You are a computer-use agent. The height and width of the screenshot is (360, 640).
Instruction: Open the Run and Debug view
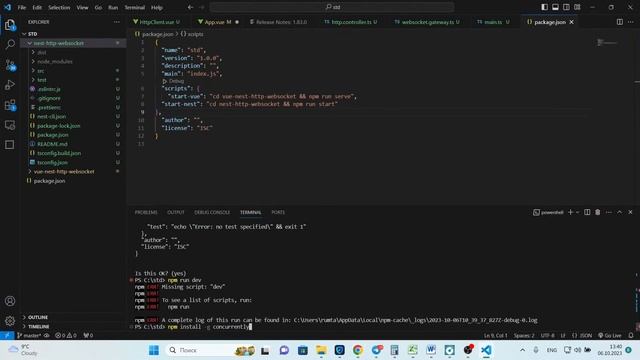tap(10, 84)
